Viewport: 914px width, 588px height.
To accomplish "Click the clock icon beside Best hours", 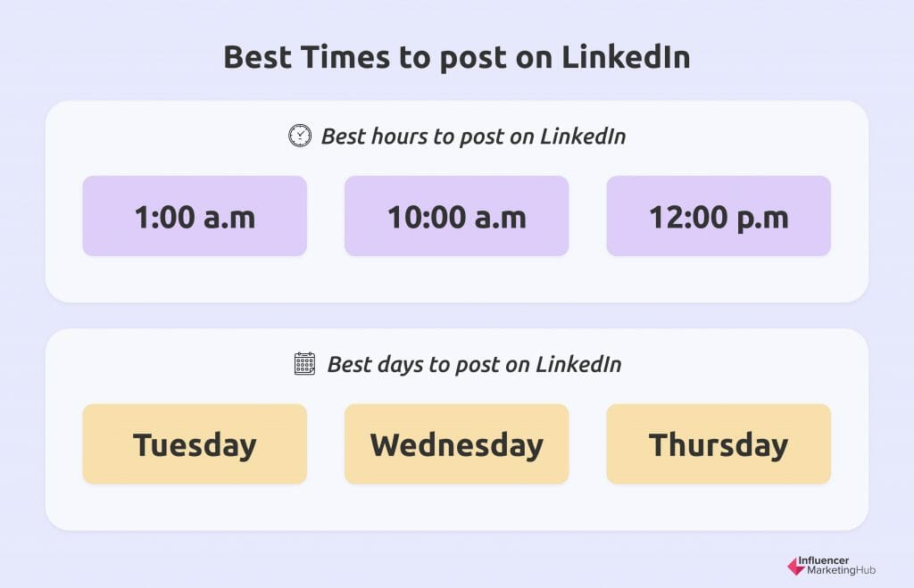I will coord(300,136).
